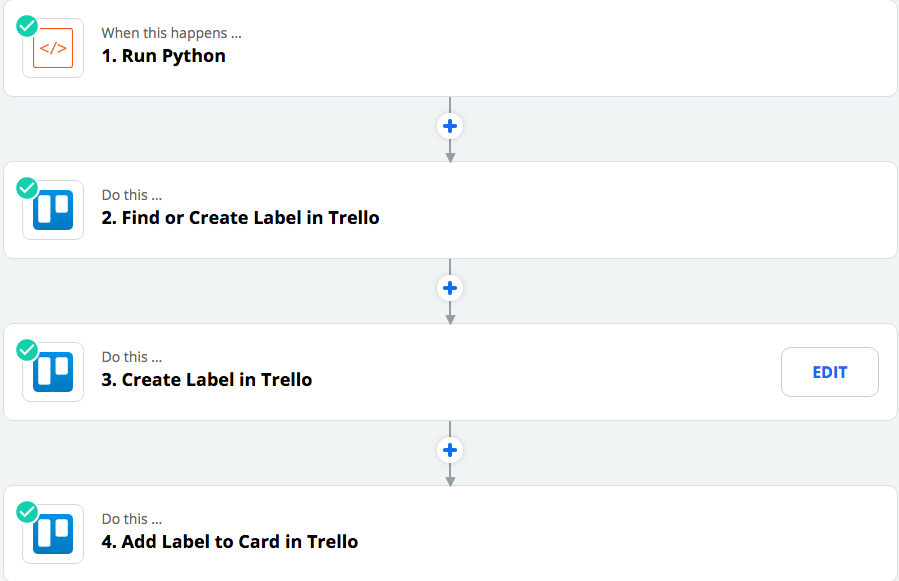Click the Run Python code icon

coord(53,48)
